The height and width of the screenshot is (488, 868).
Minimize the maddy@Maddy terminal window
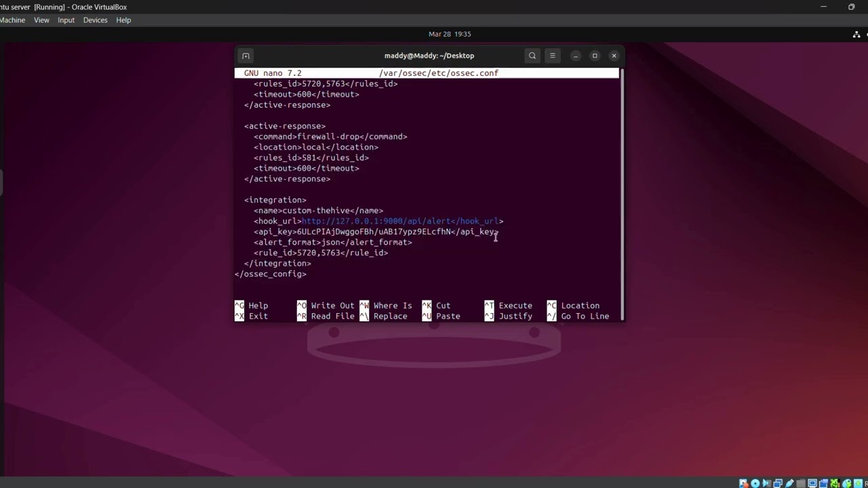pos(575,56)
